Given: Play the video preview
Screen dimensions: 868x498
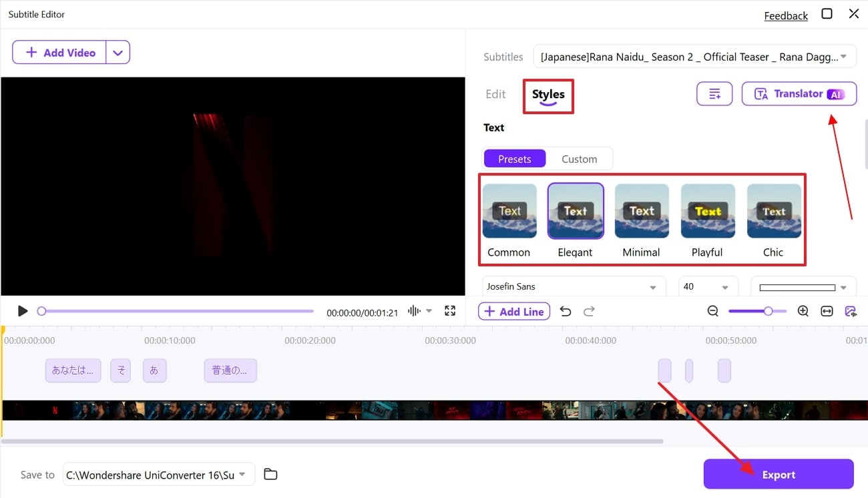Looking at the screenshot, I should (x=23, y=311).
